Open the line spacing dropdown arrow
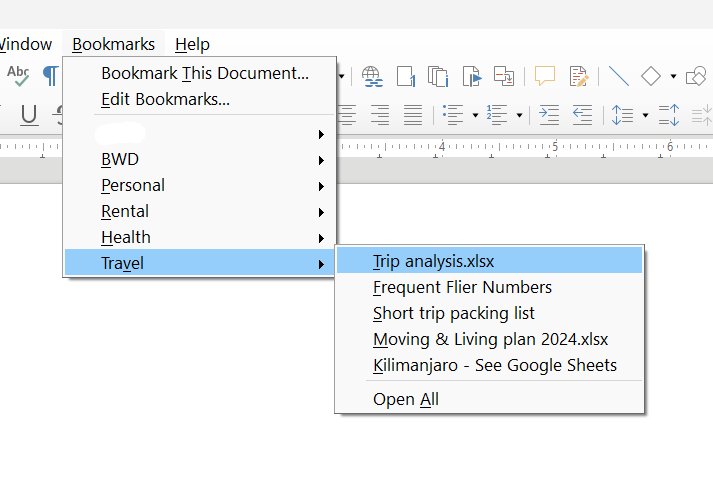Screen dimensions: 713x483 tap(646, 115)
